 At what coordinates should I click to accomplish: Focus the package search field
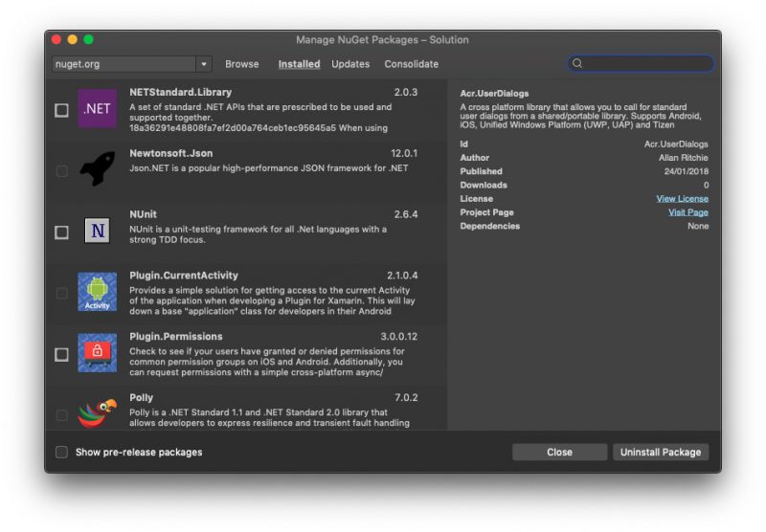click(641, 63)
